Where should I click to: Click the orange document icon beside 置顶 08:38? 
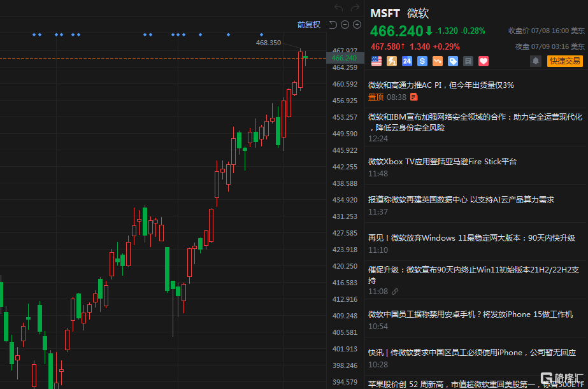tap(414, 97)
